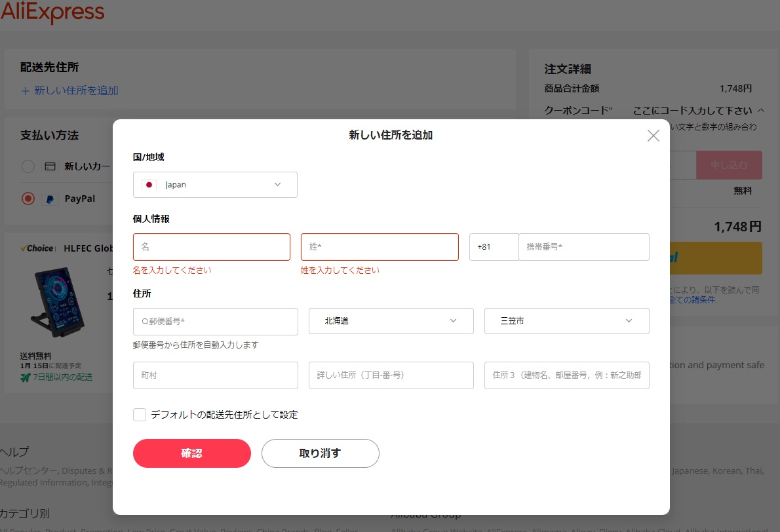Open the country/region Japan dropdown

coord(215,185)
